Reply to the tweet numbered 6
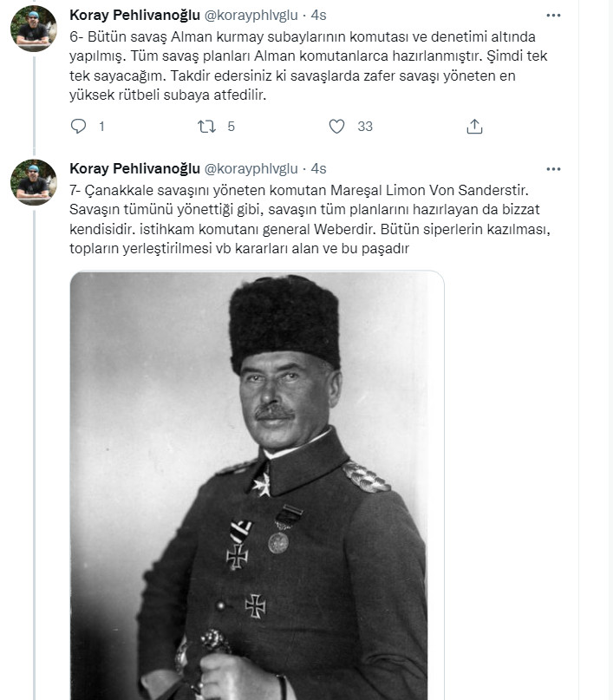 pos(79,127)
